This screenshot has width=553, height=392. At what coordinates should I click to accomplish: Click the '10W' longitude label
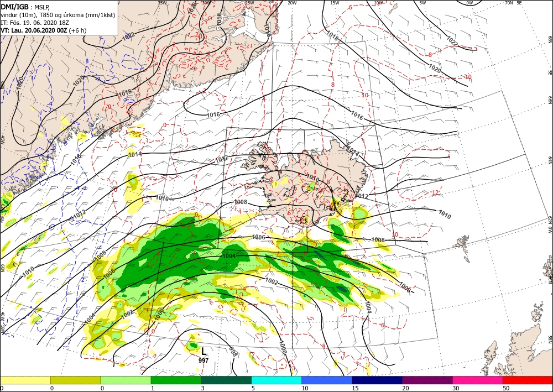coord(378,3)
